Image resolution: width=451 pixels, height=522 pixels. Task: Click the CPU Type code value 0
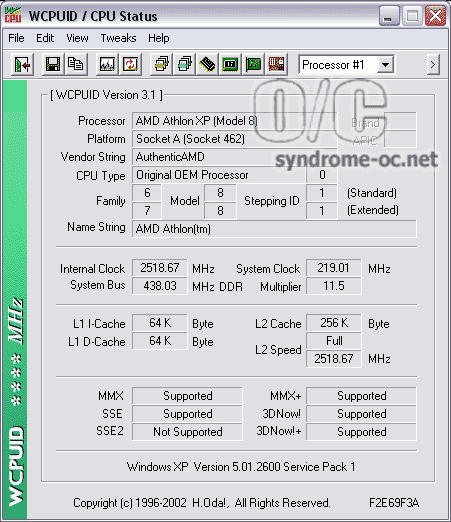click(322, 175)
